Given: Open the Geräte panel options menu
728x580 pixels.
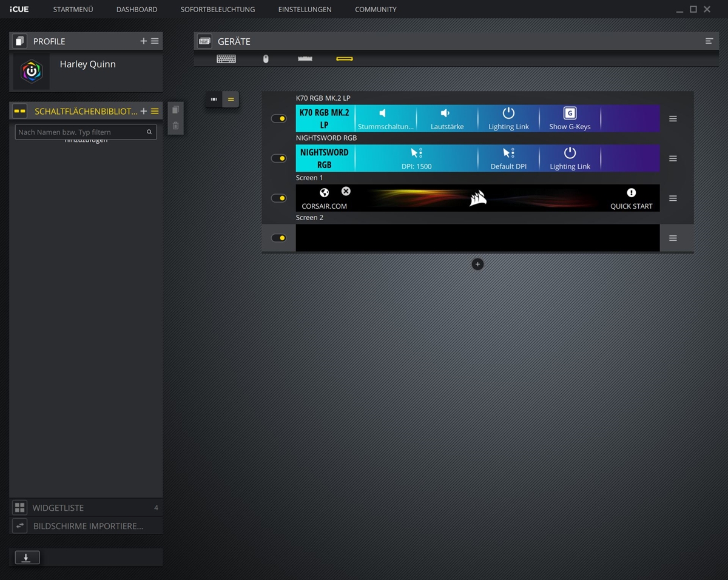Looking at the screenshot, I should (709, 41).
